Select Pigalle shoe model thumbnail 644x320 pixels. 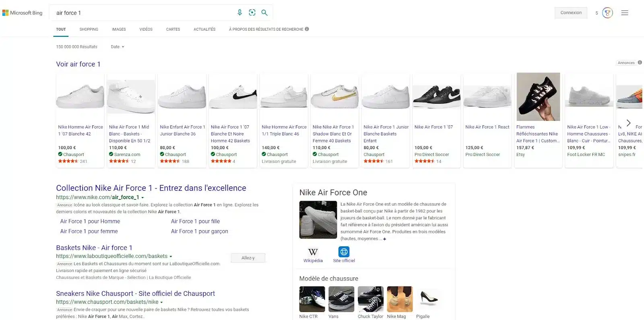pyautogui.click(x=429, y=299)
